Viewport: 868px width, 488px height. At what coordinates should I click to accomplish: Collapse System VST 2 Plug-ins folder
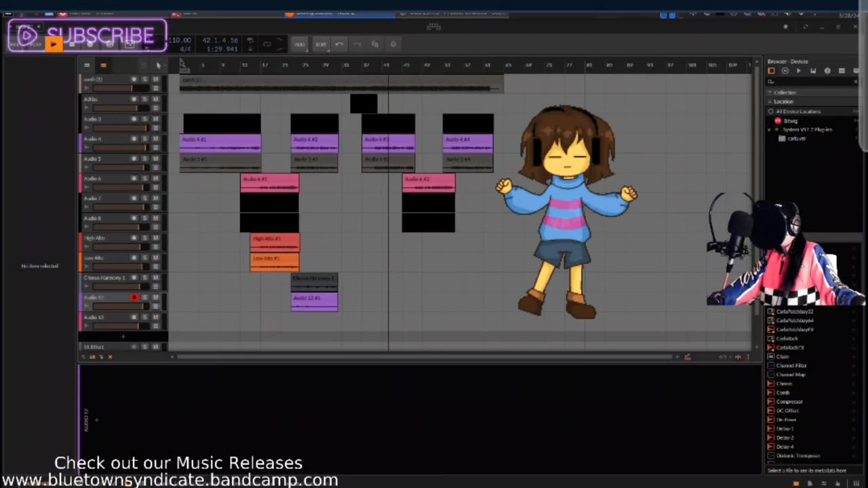[770, 129]
